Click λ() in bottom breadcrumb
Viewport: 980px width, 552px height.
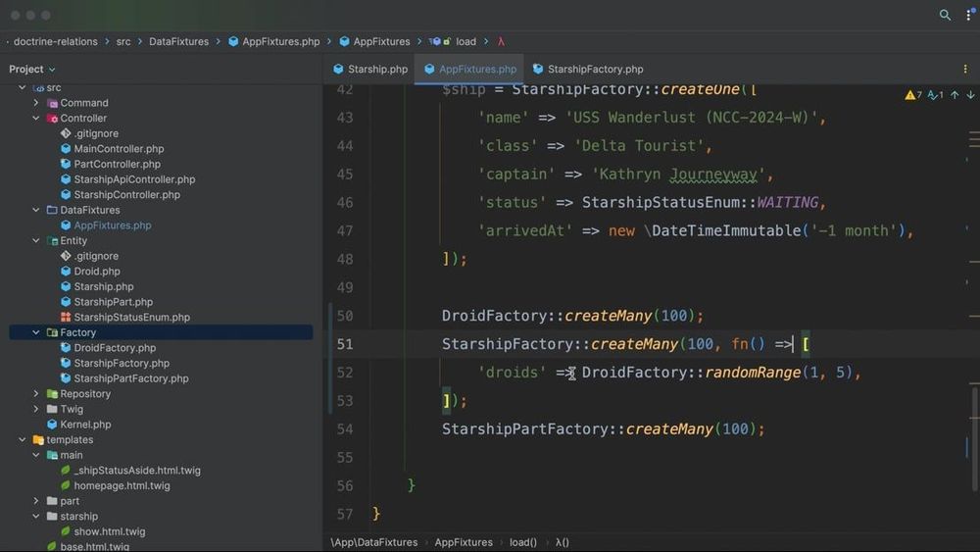pos(562,542)
